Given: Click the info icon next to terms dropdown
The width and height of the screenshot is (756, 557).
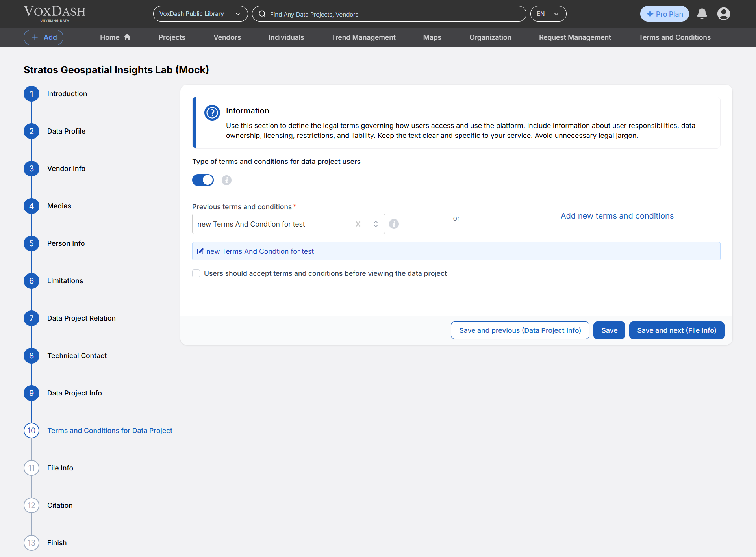Looking at the screenshot, I should pyautogui.click(x=394, y=224).
